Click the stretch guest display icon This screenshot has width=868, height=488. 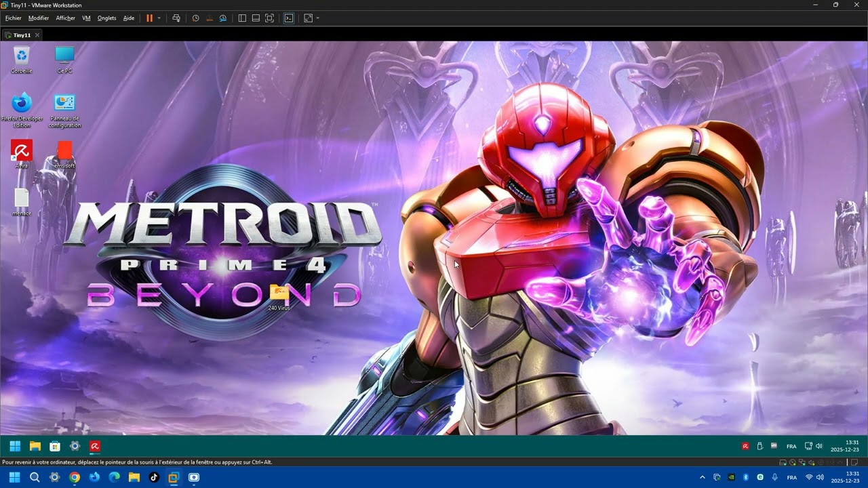coord(309,18)
